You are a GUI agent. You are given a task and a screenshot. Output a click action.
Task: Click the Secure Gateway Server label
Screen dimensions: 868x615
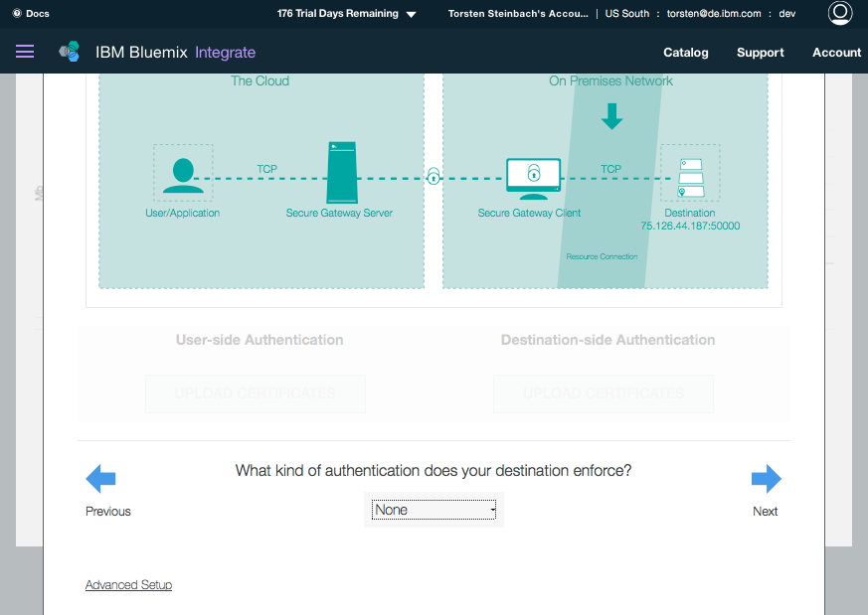pos(339,213)
